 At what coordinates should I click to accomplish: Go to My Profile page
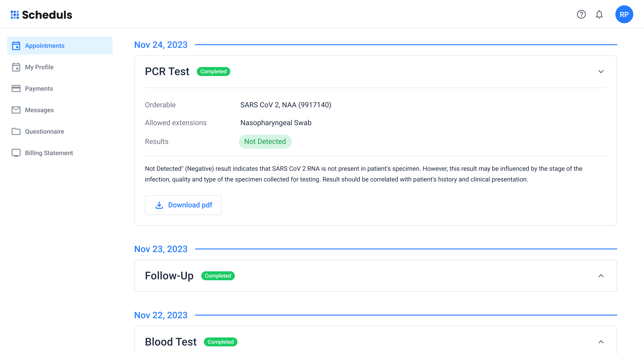tap(39, 67)
